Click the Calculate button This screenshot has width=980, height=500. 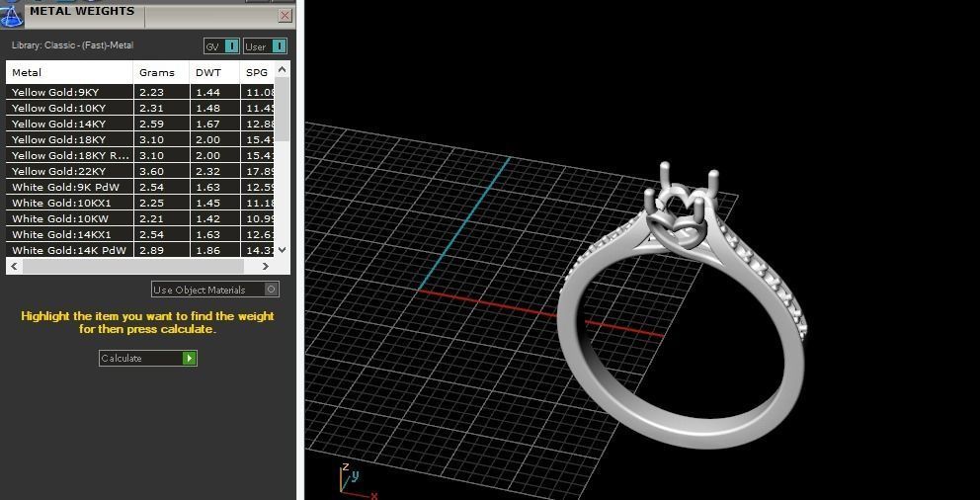(148, 358)
